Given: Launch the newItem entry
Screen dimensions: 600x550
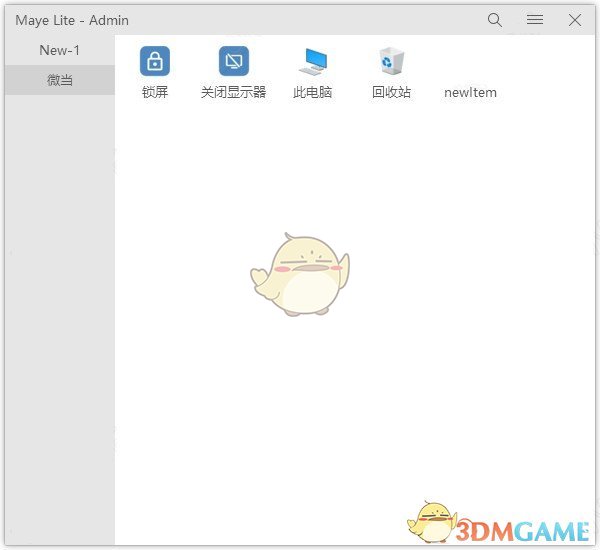Looking at the screenshot, I should 470,92.
